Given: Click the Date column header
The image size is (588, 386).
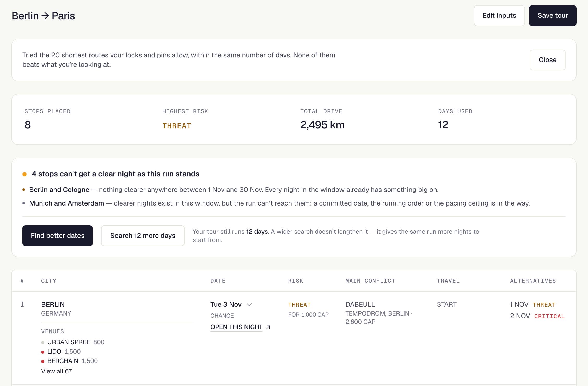Looking at the screenshot, I should tap(218, 281).
